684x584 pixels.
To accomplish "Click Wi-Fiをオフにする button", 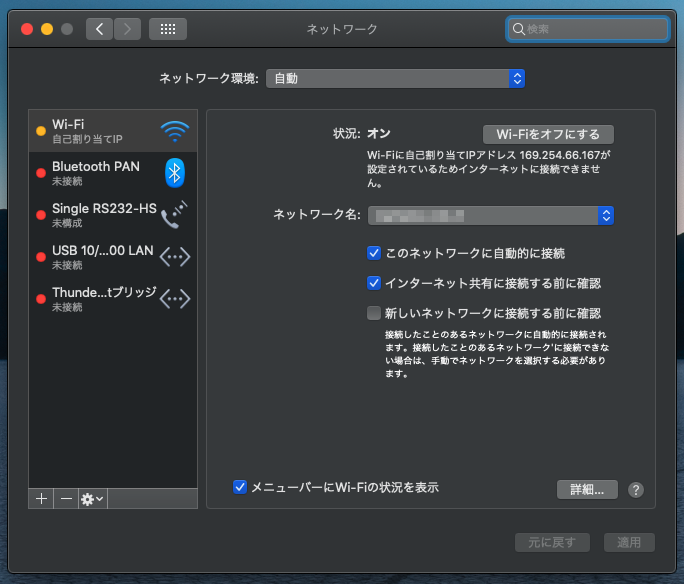I will click(x=548, y=134).
